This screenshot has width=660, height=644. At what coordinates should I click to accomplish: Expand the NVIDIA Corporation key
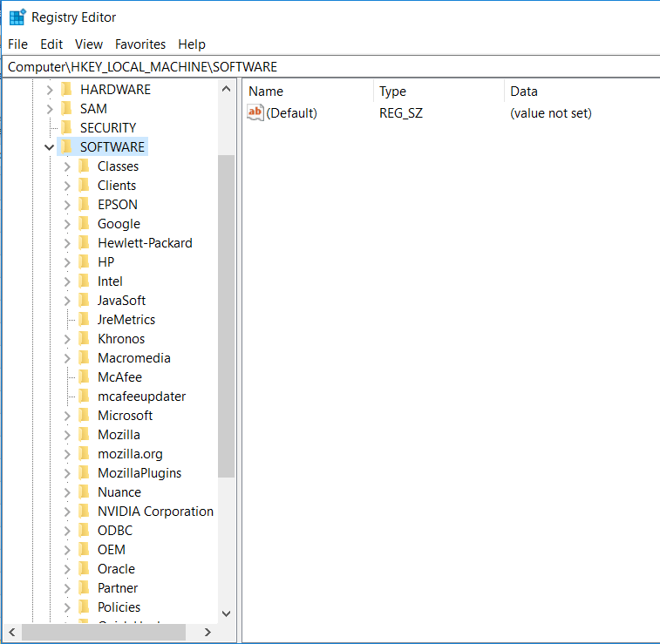pyautogui.click(x=67, y=512)
